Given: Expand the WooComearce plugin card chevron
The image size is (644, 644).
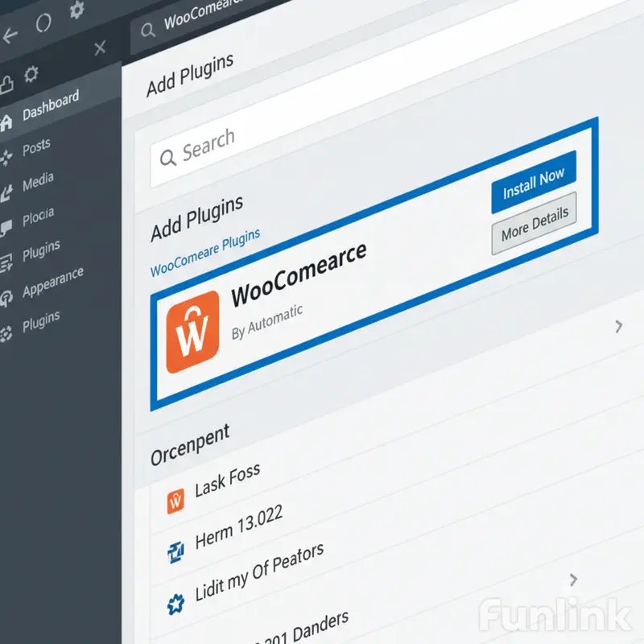Looking at the screenshot, I should pyautogui.click(x=619, y=326).
